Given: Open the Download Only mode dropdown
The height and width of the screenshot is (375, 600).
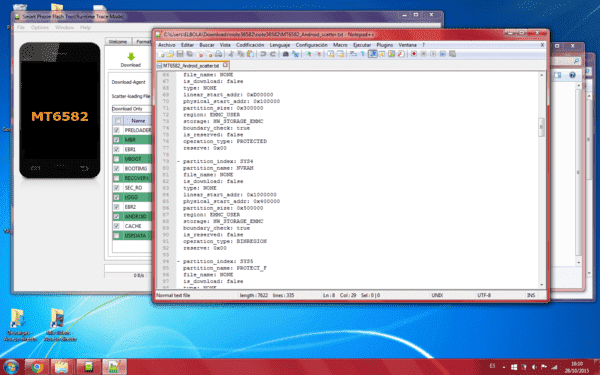Looking at the screenshot, I should point(132,109).
